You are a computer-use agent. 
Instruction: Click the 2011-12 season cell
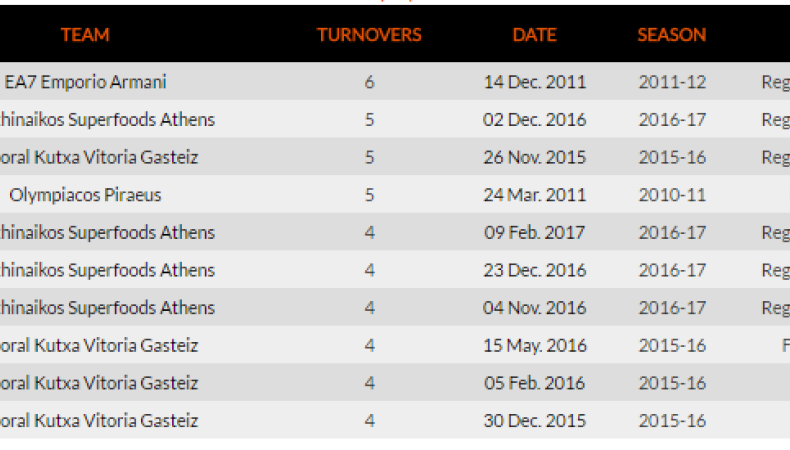pos(672,82)
